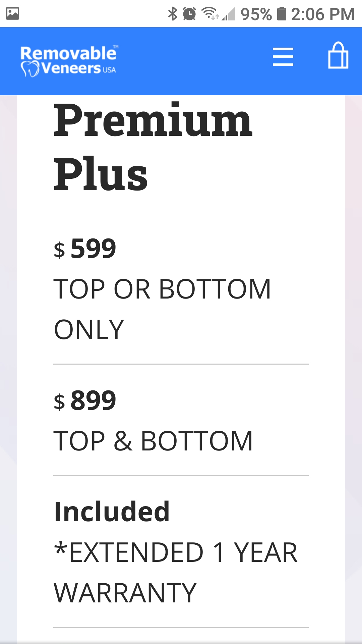Tap the picture notification icon
This screenshot has width=362, height=644.
(13, 14)
